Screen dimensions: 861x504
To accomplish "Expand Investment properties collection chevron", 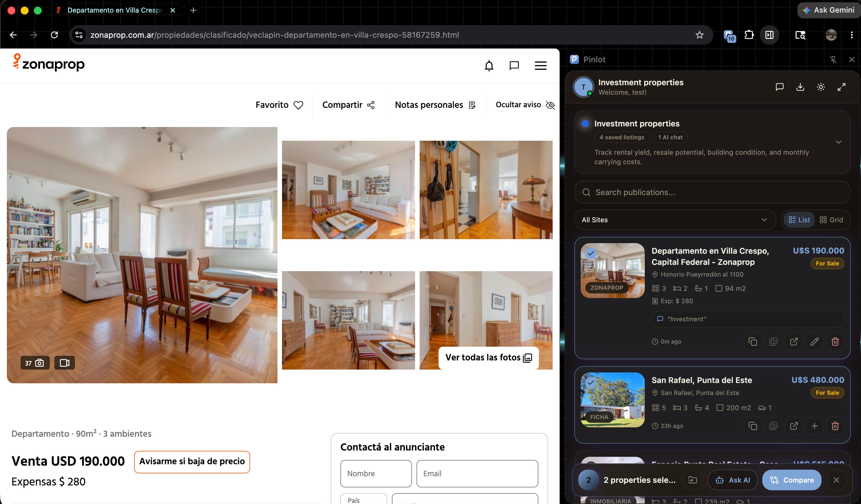I will pos(838,142).
